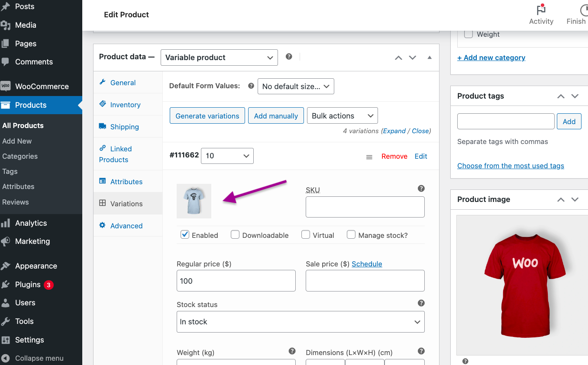Click the Generate variations button
Image resolution: width=588 pixels, height=365 pixels.
tap(207, 116)
